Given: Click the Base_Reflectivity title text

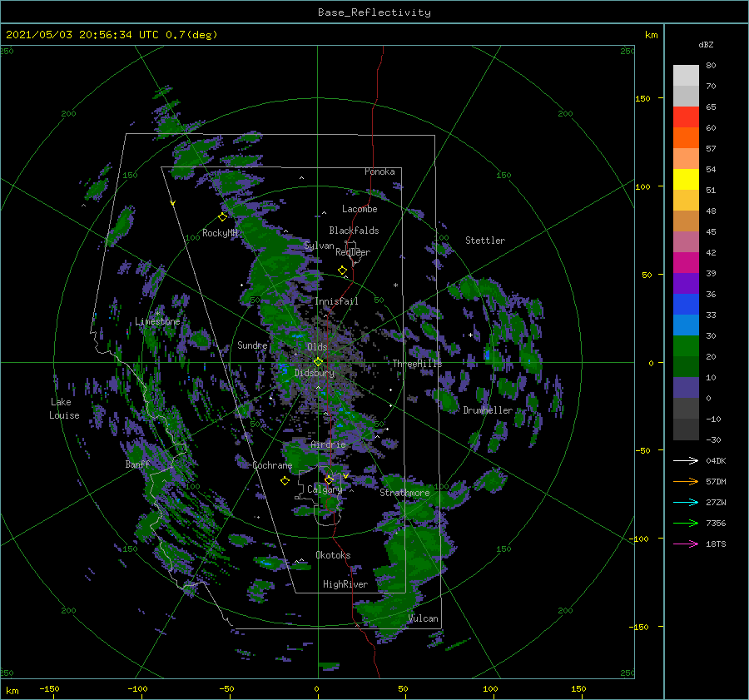Looking at the screenshot, I should pos(374,12).
